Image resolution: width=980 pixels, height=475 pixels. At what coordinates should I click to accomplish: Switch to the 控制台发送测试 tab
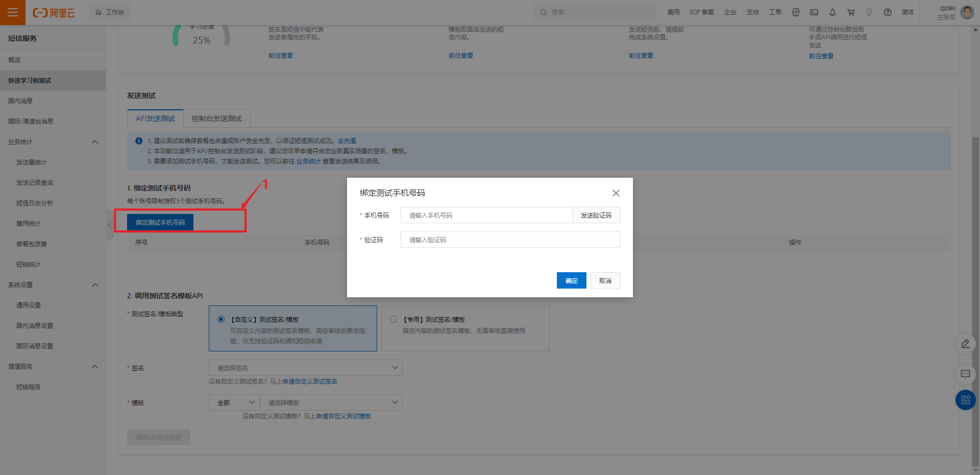tap(216, 118)
